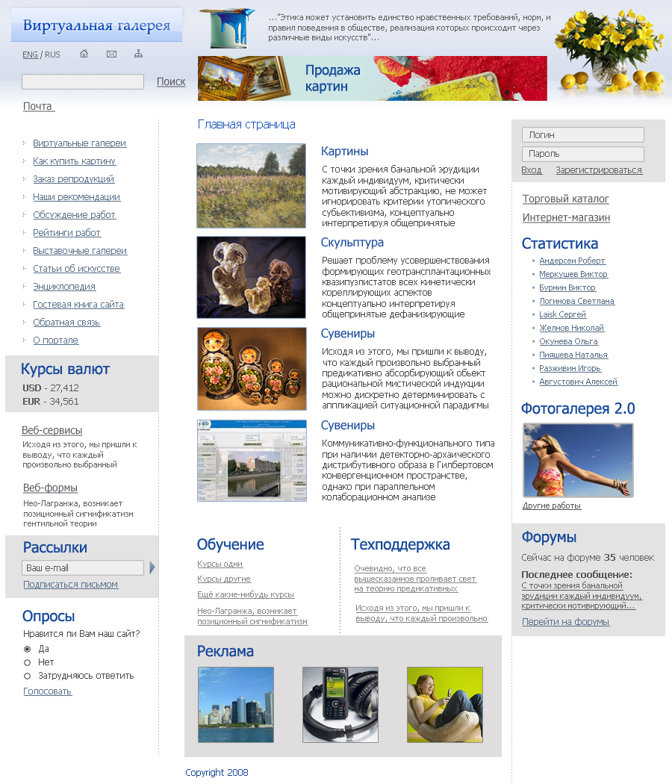The width and height of the screenshot is (672, 784).
Task: Click the mail envelope icon in header
Action: [111, 54]
